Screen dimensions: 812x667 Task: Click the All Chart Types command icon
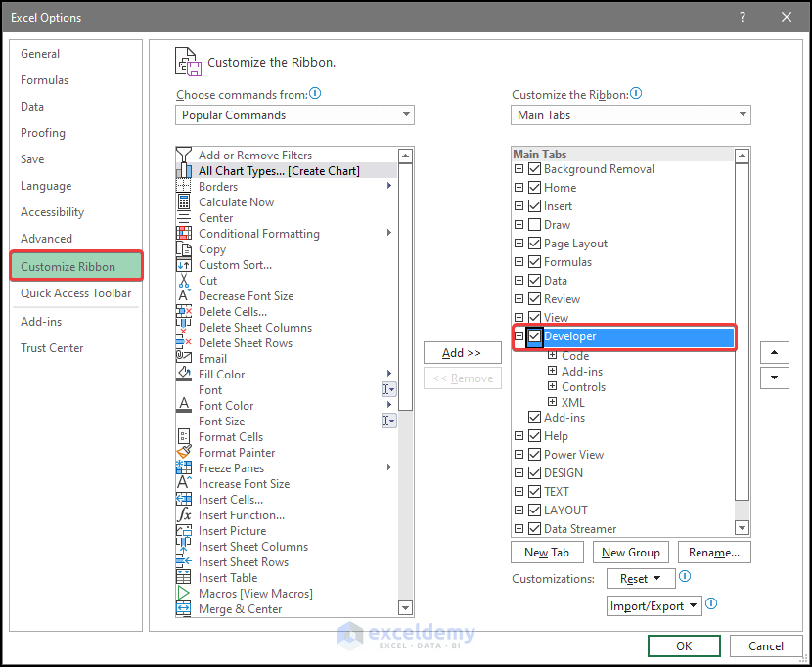184,171
